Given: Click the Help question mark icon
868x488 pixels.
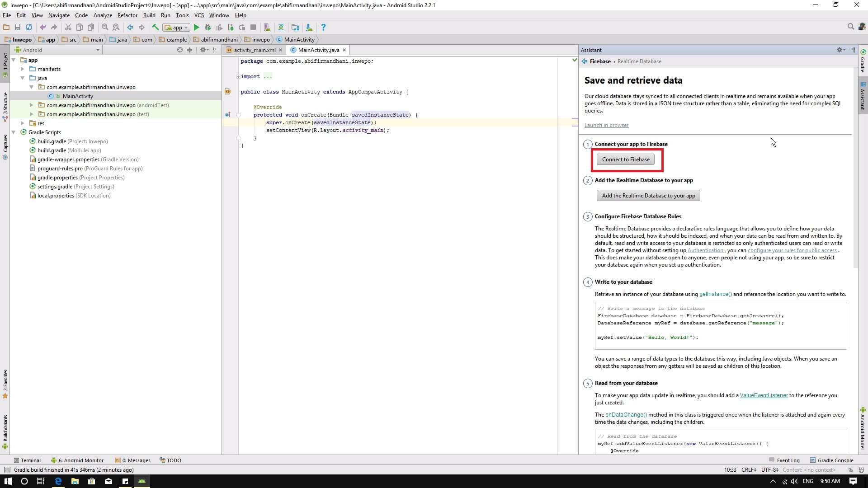Looking at the screenshot, I should (x=323, y=28).
